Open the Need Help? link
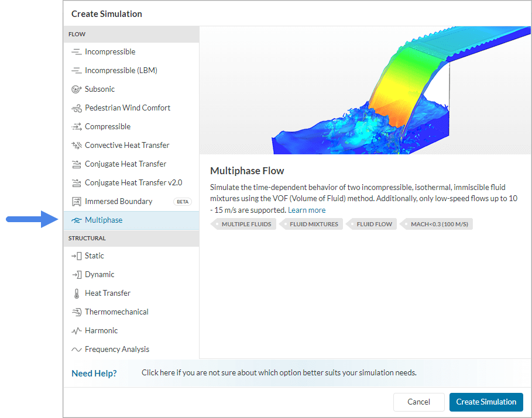This screenshot has width=532, height=418. [94, 373]
